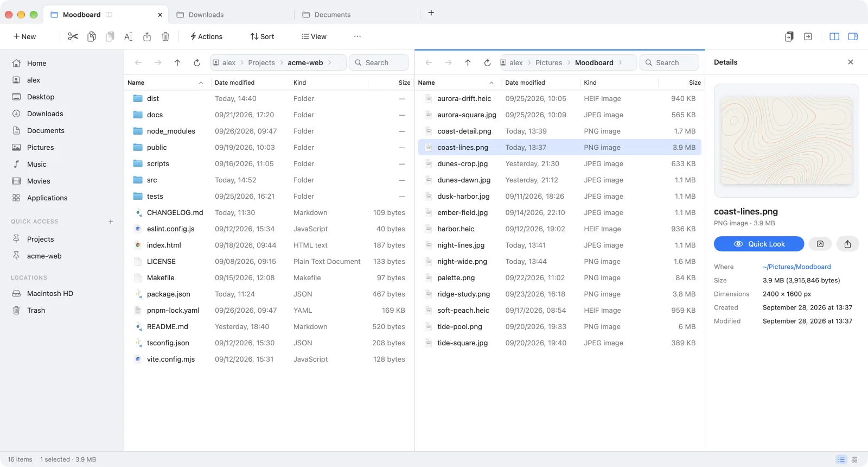
Task: Cut the selected file with the scissors icon
Action: click(x=73, y=36)
